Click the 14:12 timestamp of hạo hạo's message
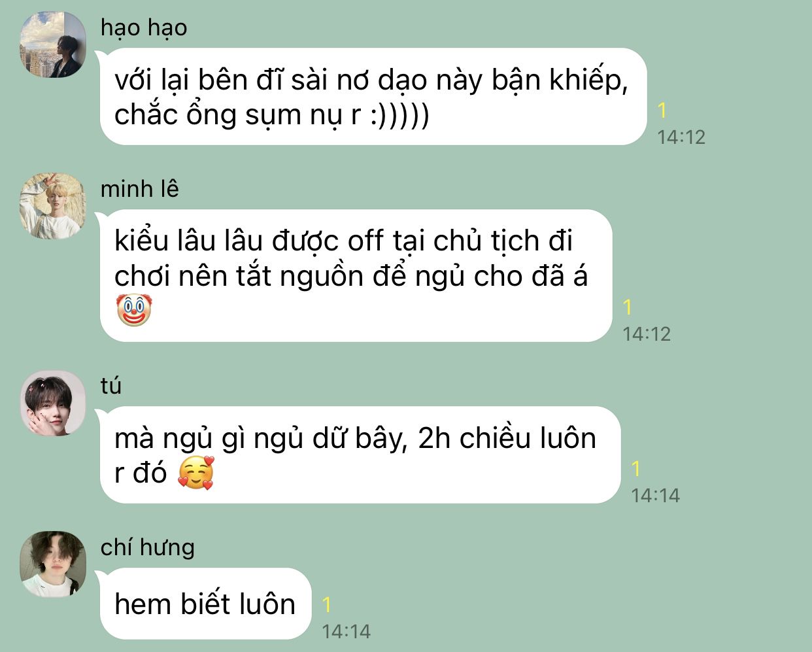The width and height of the screenshot is (812, 652). 681,137
